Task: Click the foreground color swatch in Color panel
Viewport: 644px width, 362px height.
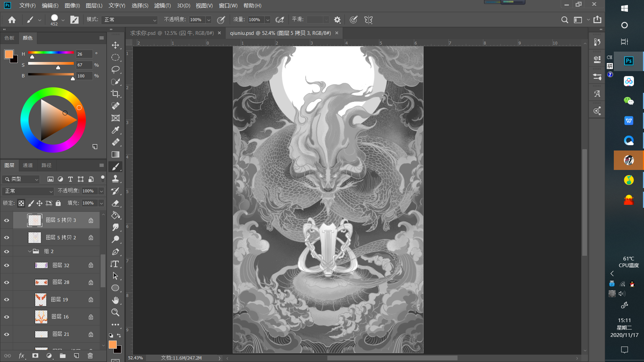Action: coord(9,54)
